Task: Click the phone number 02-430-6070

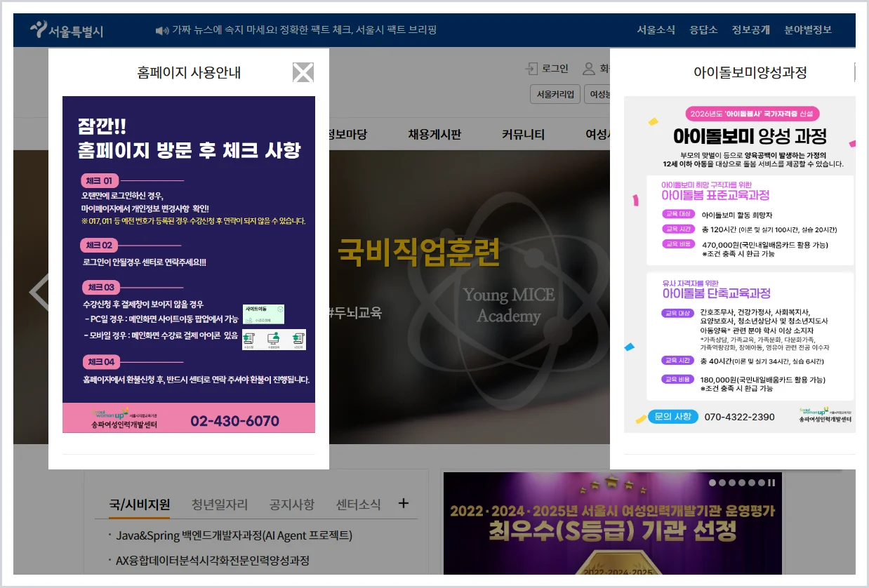Action: tap(234, 421)
